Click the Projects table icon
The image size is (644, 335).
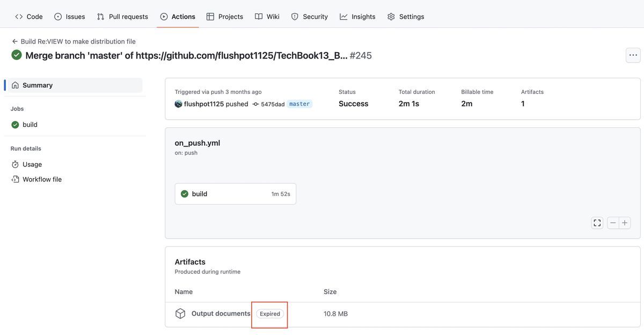point(210,17)
